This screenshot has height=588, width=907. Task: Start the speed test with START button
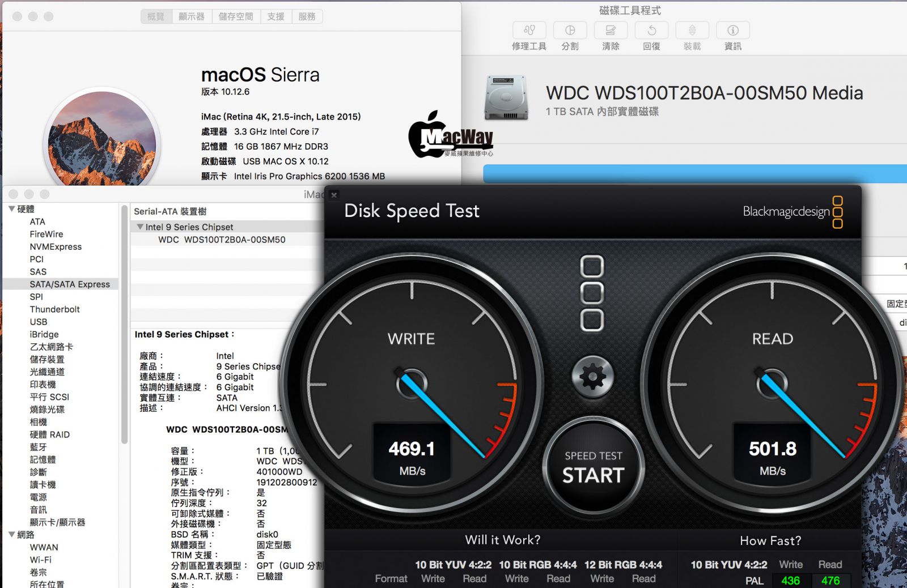tap(593, 467)
